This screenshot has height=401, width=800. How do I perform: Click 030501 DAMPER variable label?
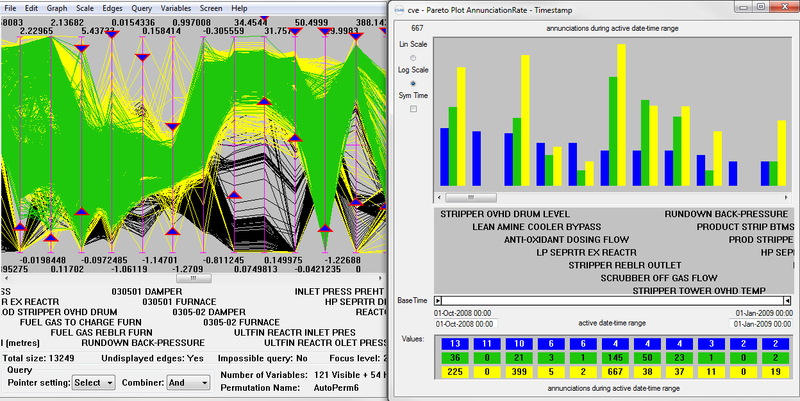147,292
